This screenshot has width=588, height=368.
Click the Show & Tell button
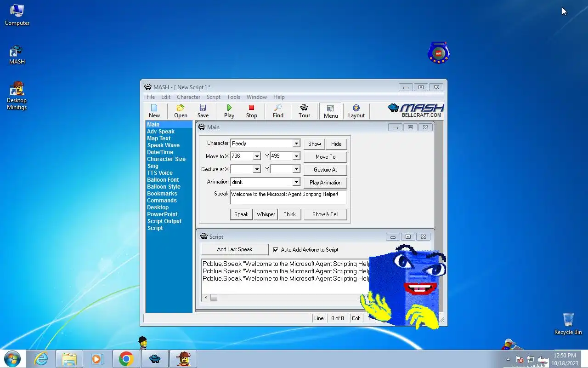click(325, 214)
